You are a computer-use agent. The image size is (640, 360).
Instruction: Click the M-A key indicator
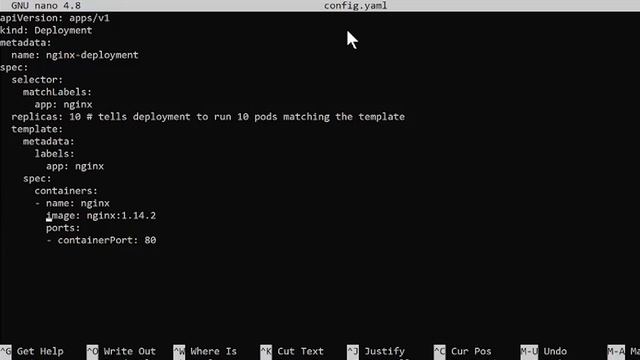click(x=616, y=351)
